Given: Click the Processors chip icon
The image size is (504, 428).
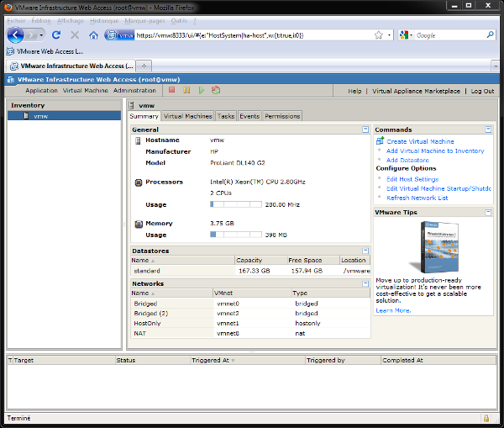Looking at the screenshot, I should point(139,182).
